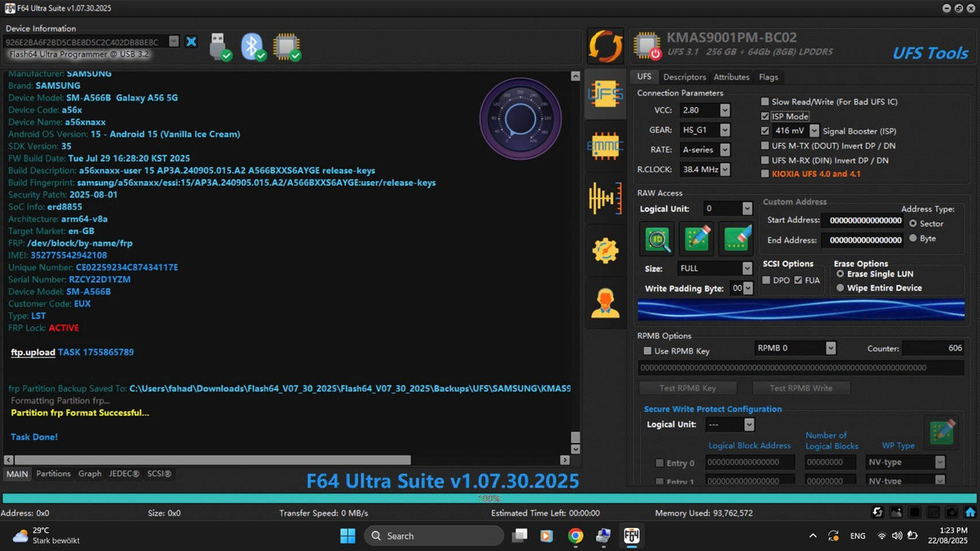Viewport: 980px width, 551px height.
Task: Select the Sector address type
Action: tap(913, 223)
